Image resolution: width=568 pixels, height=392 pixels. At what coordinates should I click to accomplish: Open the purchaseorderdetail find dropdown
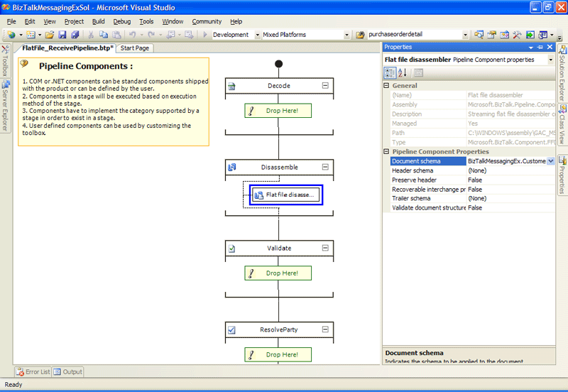[465, 35]
